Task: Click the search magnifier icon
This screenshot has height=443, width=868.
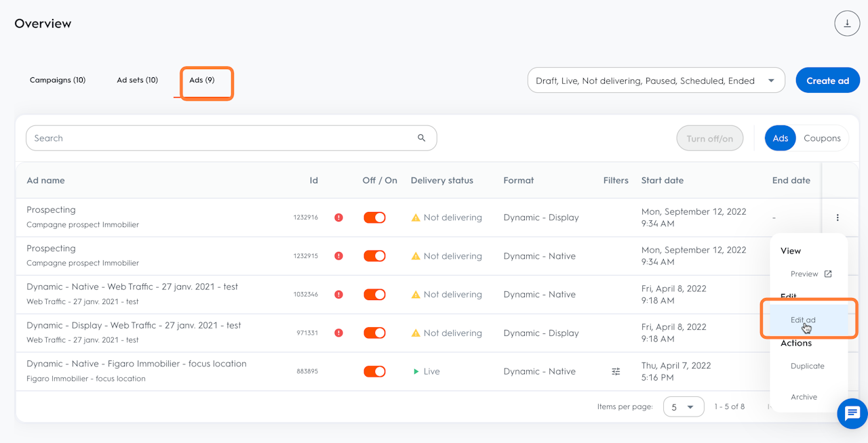Action: (x=421, y=138)
